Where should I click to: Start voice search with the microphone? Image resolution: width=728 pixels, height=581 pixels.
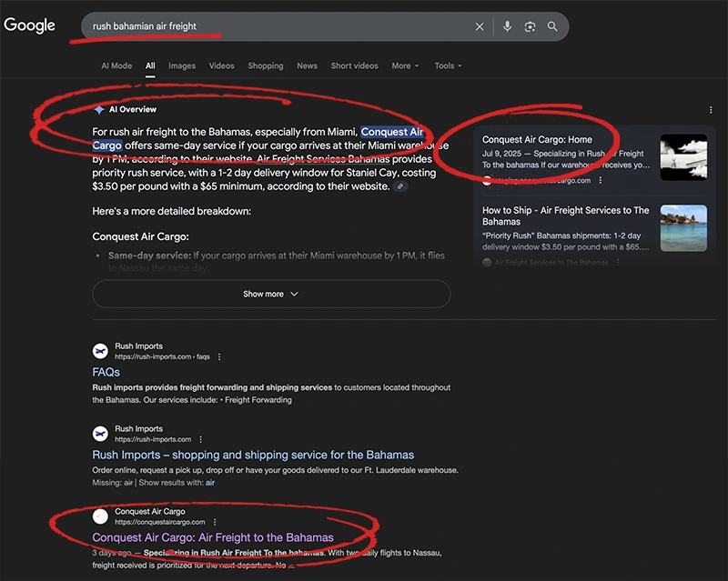tap(508, 27)
